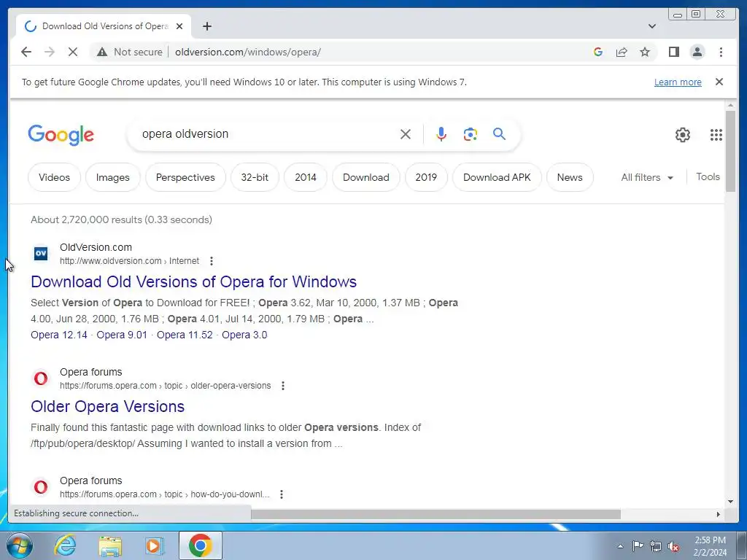The image size is (747, 560).
Task: Bookmark this page with the star
Action: click(x=645, y=52)
